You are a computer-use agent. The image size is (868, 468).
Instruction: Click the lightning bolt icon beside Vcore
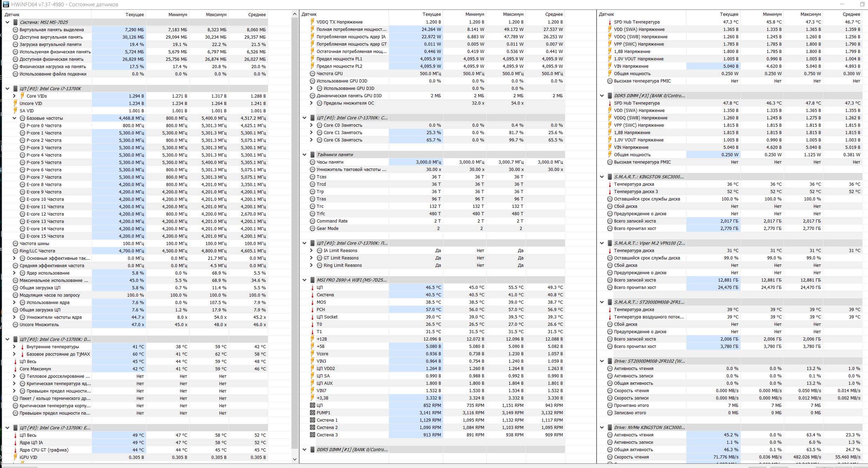pos(313,354)
